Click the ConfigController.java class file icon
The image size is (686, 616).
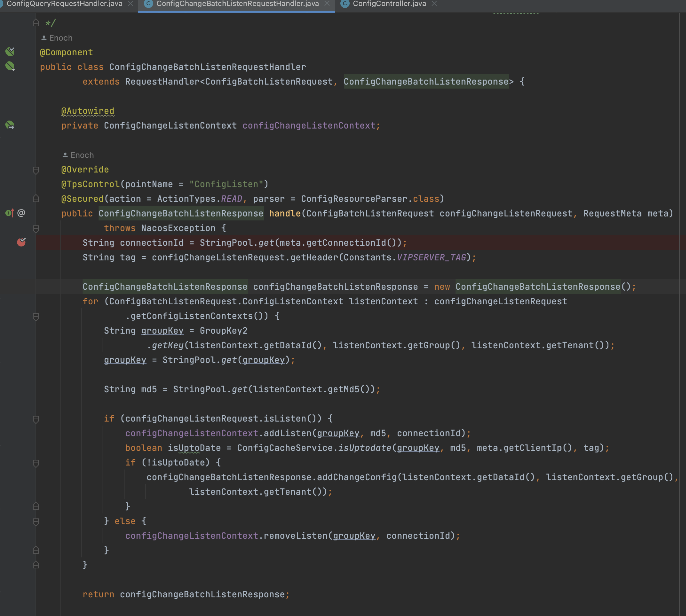tap(345, 4)
